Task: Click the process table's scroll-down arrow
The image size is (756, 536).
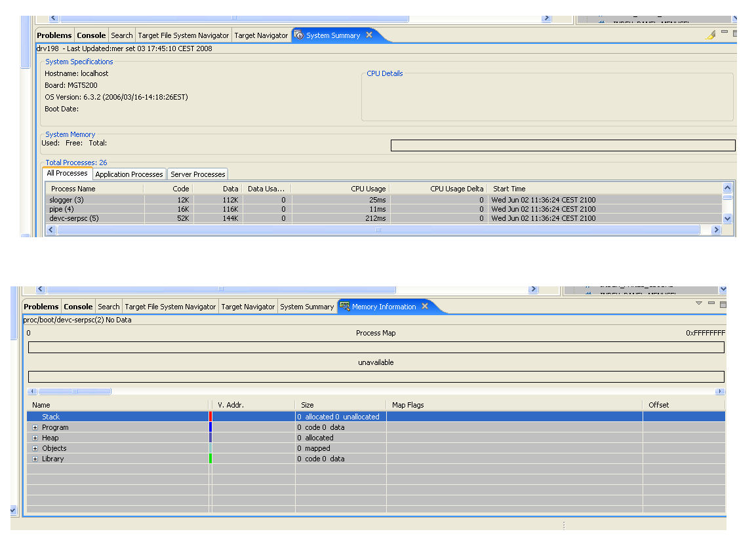Action: 726,218
